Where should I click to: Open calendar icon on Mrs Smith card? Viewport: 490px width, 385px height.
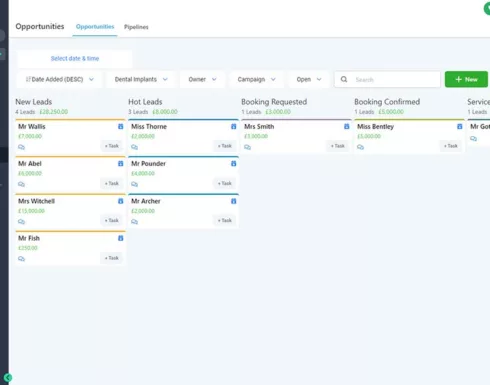pyautogui.click(x=347, y=127)
